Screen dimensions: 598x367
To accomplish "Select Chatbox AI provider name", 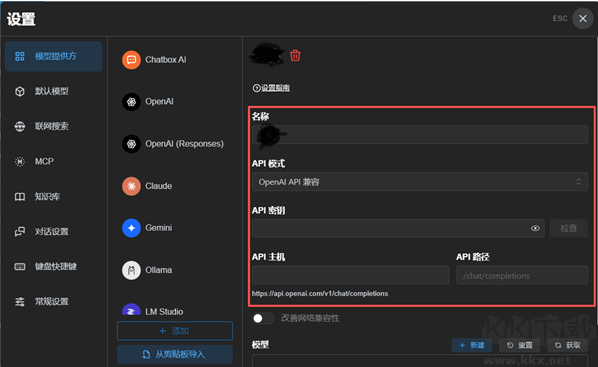I will point(166,60).
